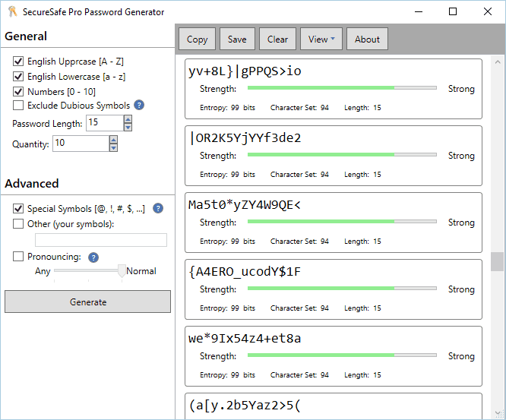
Task: Click the General section heading
Action: (26, 36)
